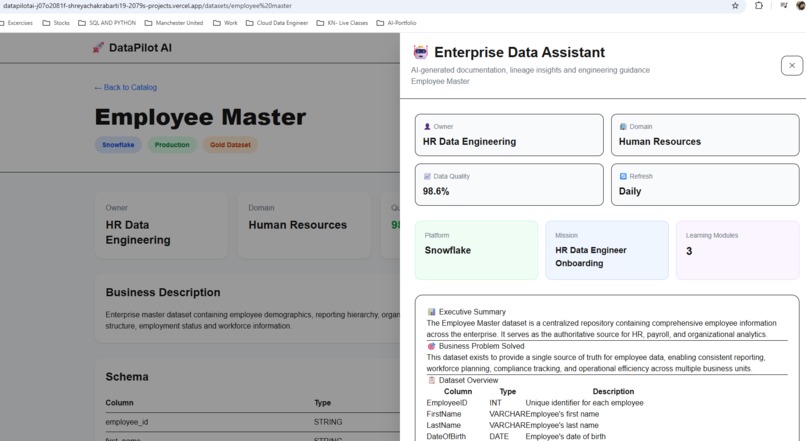The height and width of the screenshot is (441, 806).
Task: Click the Executive Summary bar chart icon
Action: point(431,312)
